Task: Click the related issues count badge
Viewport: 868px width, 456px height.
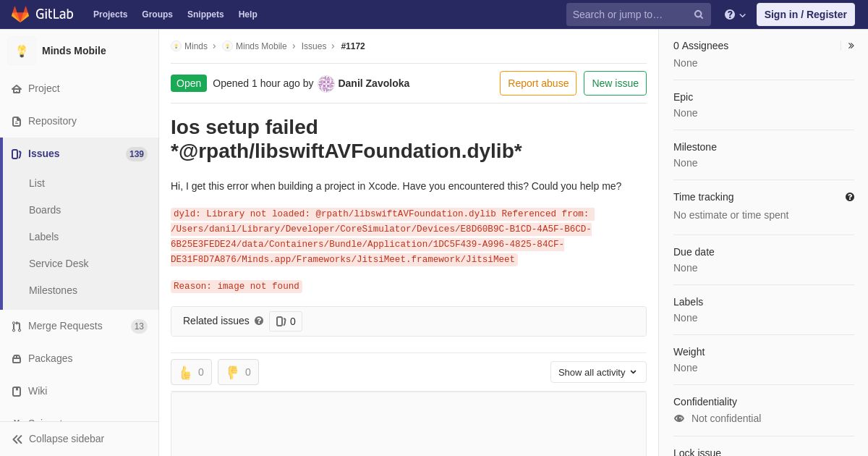Action: 286,321
